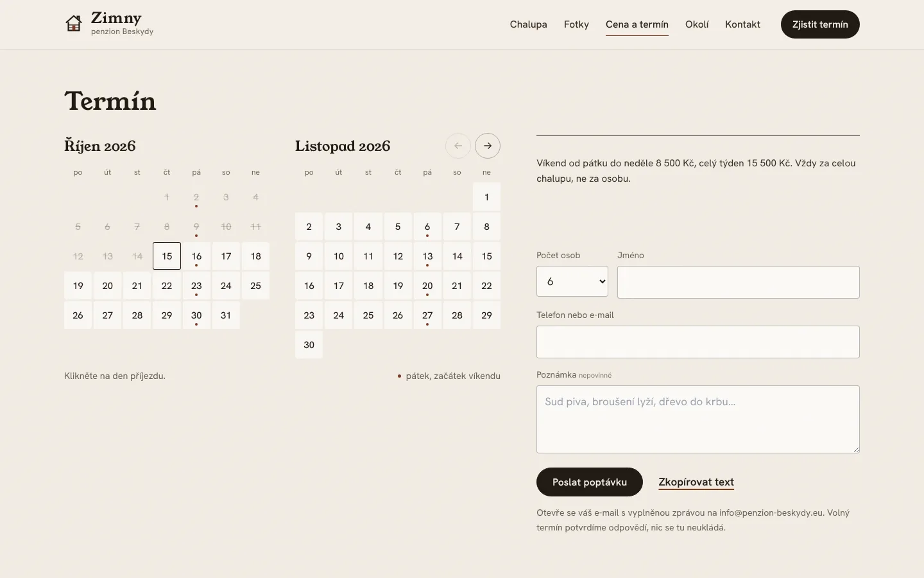The image size is (924, 578).
Task: Click the Zkopírovat text link
Action: [696, 482]
